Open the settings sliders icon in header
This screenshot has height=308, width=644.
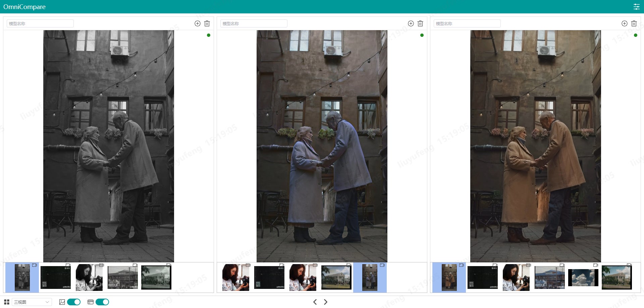point(636,7)
